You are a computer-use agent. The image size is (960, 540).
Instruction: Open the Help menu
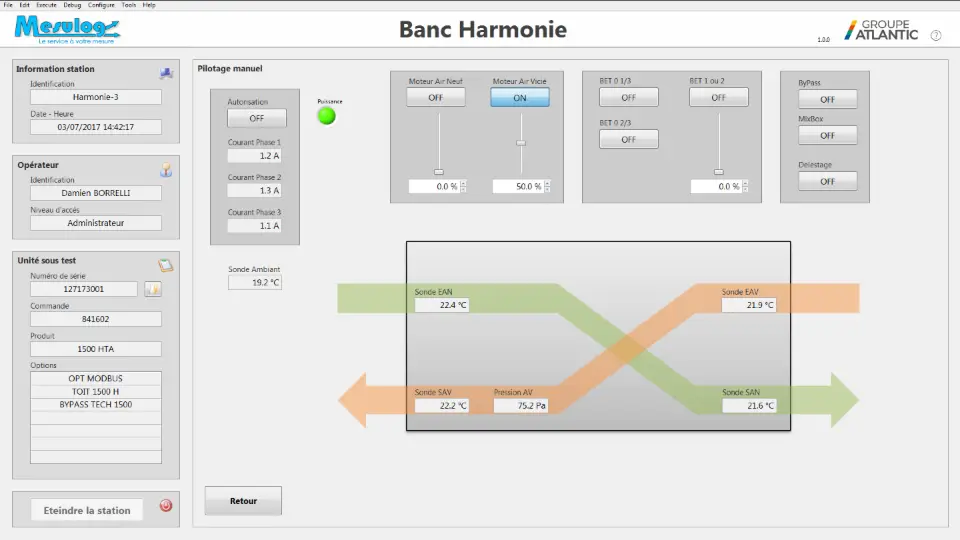point(149,5)
